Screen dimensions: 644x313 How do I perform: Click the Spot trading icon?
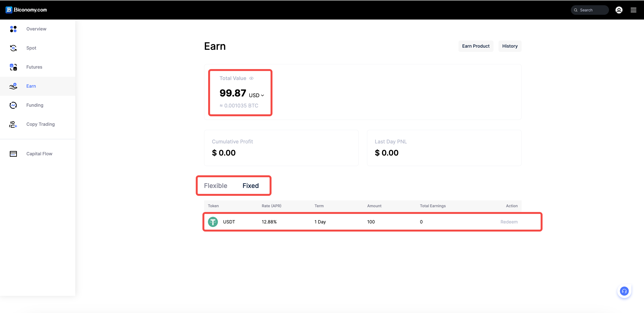13,48
